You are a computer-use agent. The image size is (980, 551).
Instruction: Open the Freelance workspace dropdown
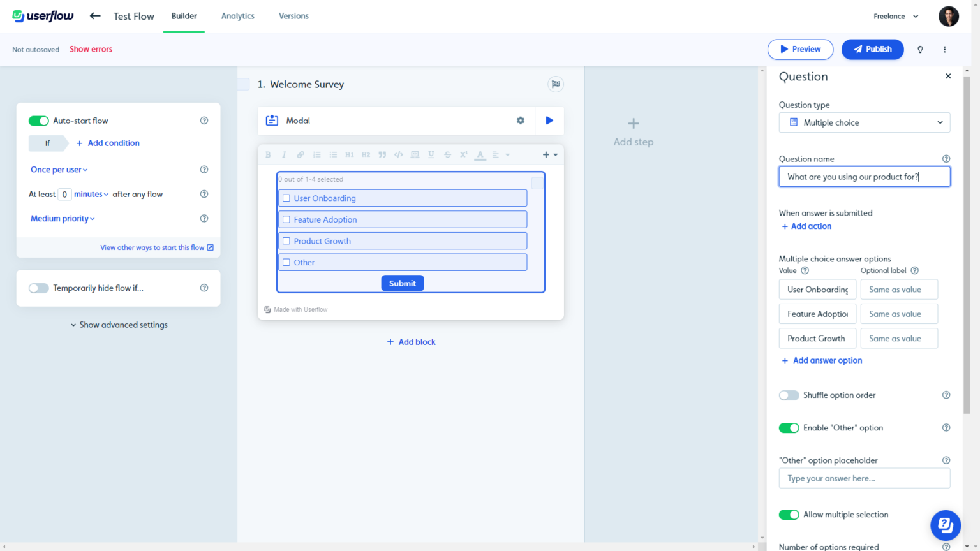coord(895,16)
